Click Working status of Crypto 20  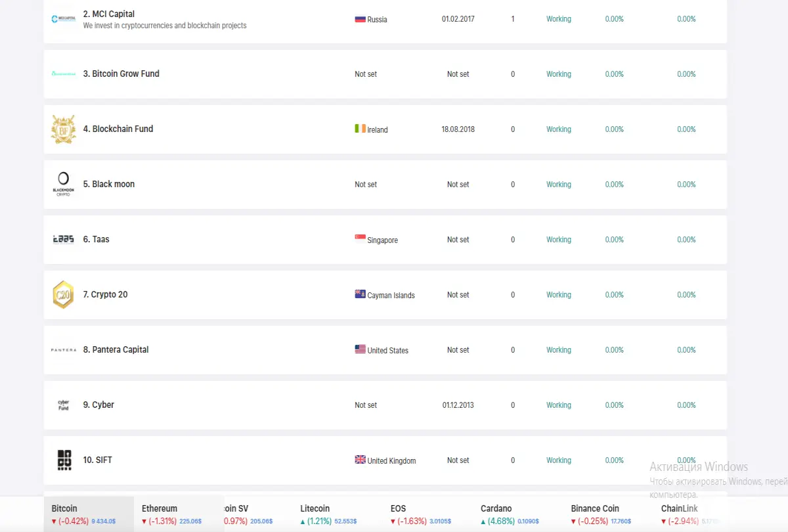(x=559, y=295)
